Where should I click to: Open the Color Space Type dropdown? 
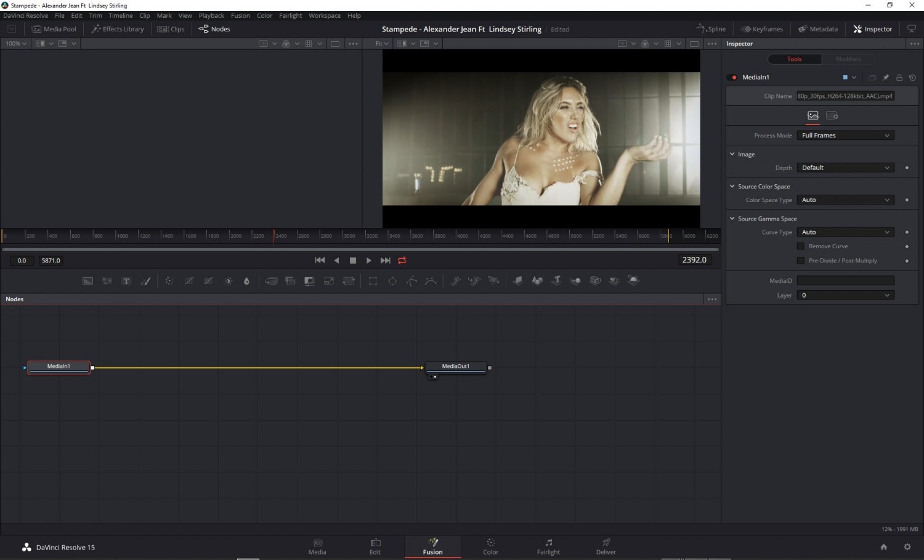click(845, 200)
